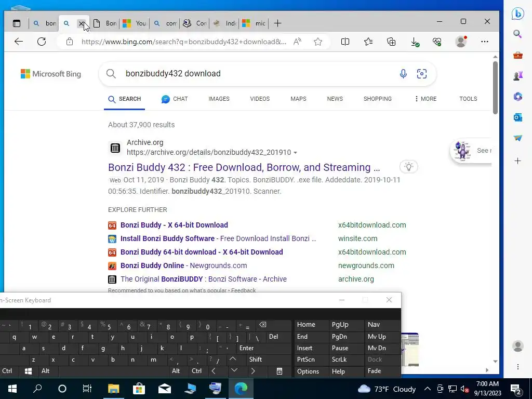Open 'Bonzi Buddy - X 64-bit Download' link
Viewport: 532px width, 399px height.
(x=174, y=225)
